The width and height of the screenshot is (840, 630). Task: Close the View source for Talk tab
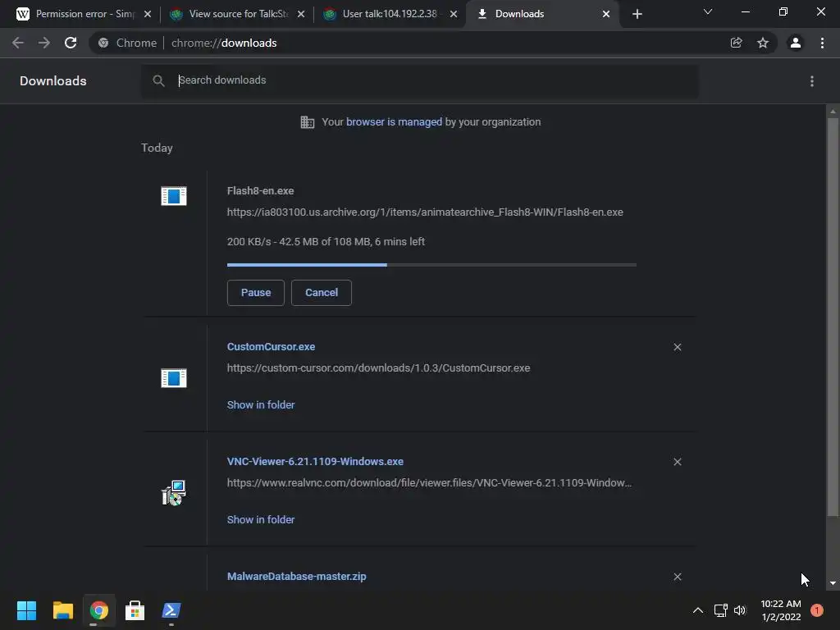click(301, 14)
